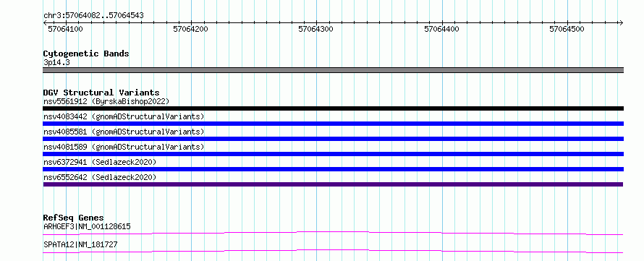Viewport: 644px width, 261px height.
Task: Click ruler tick label 57064400
Action: pos(441,29)
